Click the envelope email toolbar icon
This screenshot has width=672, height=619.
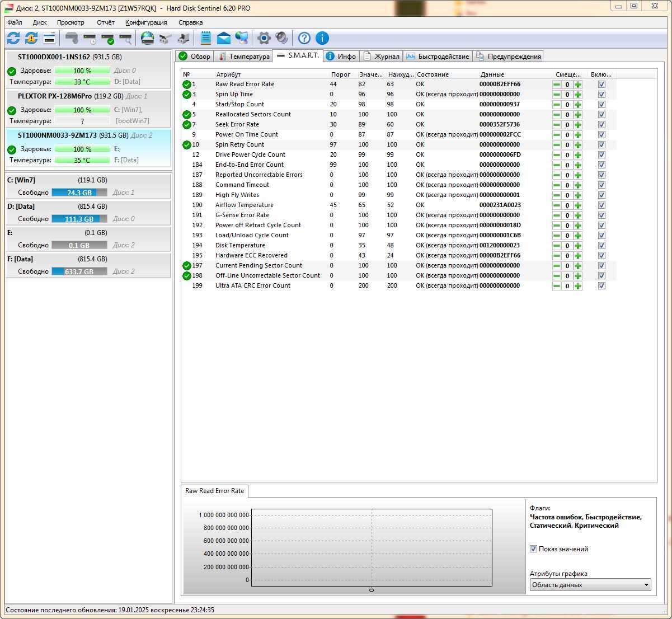[x=224, y=38]
